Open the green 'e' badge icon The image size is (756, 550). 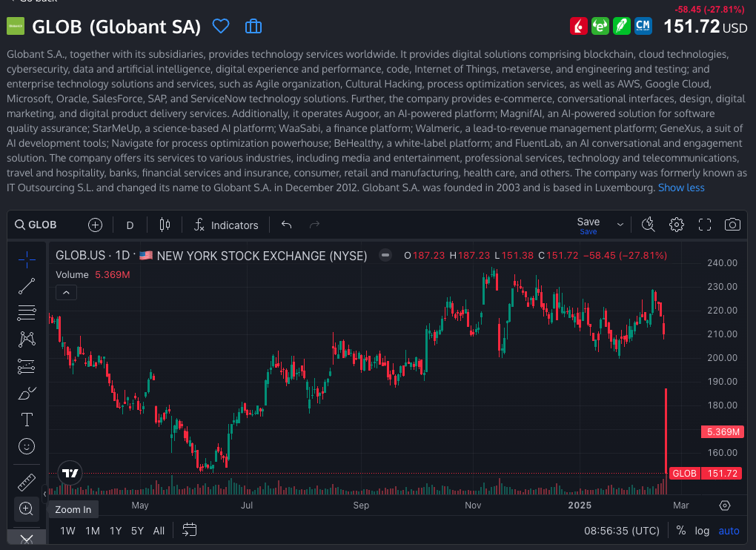point(600,26)
